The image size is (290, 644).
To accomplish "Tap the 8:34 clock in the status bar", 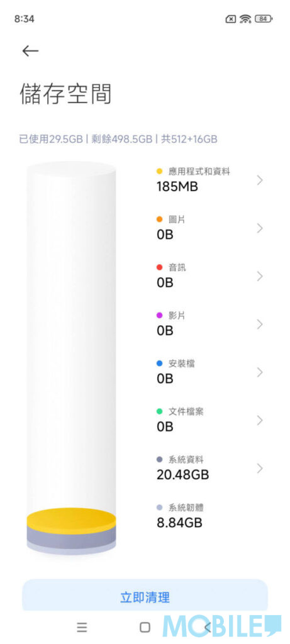I will tap(25, 19).
